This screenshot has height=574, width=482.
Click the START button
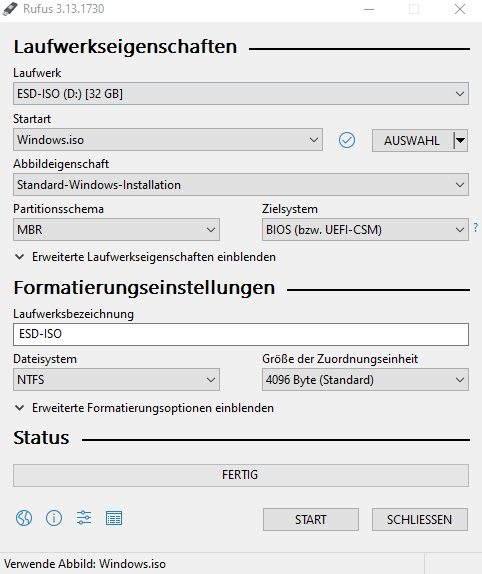(x=311, y=519)
